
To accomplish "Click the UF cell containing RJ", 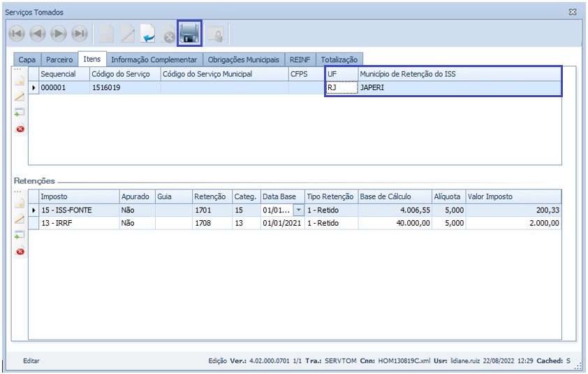I will tap(341, 88).
